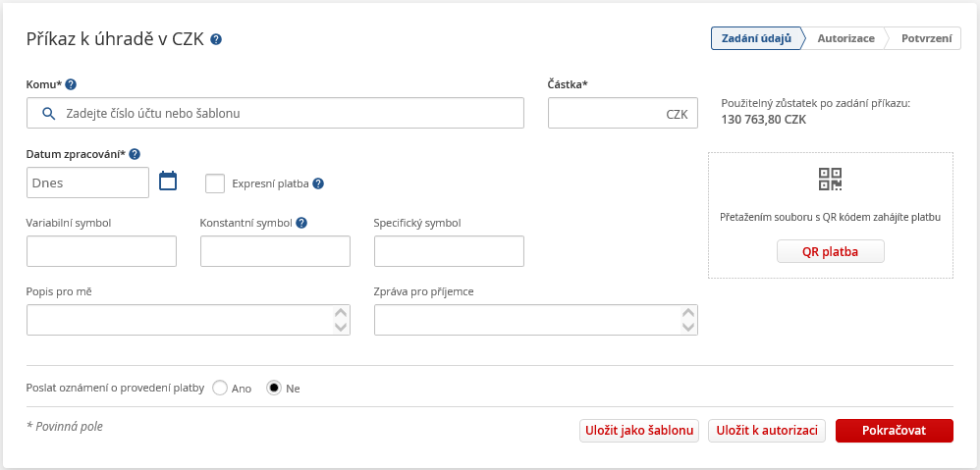This screenshot has width=980, height=470.
Task: Enable Expresní platba checkbox
Action: click(215, 183)
